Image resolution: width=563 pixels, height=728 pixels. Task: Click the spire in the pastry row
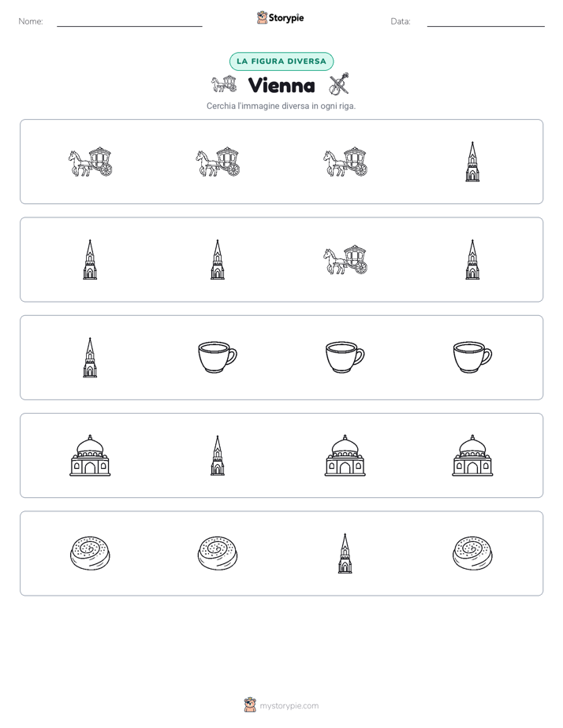[x=345, y=553]
